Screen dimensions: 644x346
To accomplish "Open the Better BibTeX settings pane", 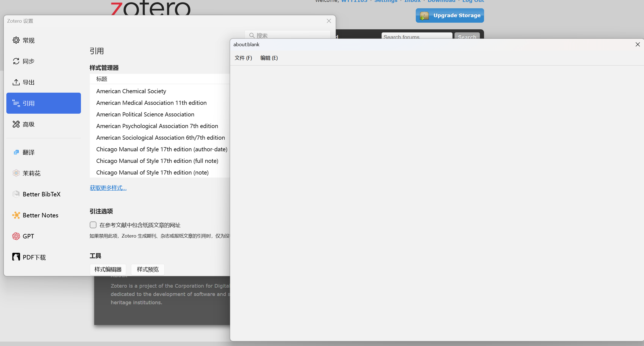I will [44, 194].
